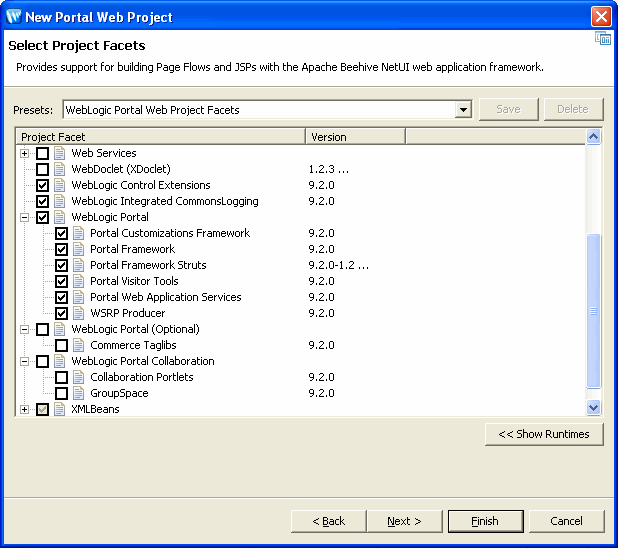This screenshot has width=618, height=549.
Task: Click the WebDoclet (XDoclet) facet icon
Action: tap(60, 169)
